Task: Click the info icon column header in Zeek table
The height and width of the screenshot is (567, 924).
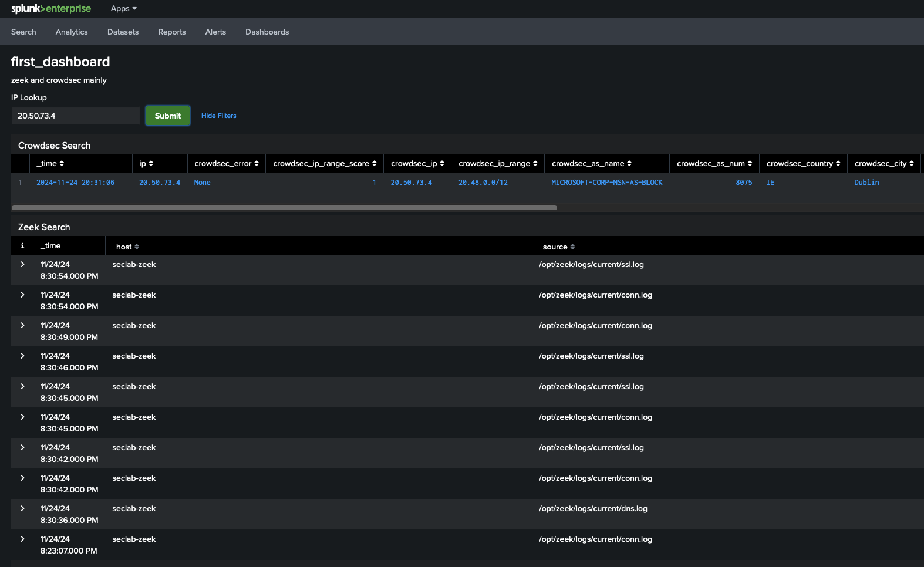Action: (22, 246)
